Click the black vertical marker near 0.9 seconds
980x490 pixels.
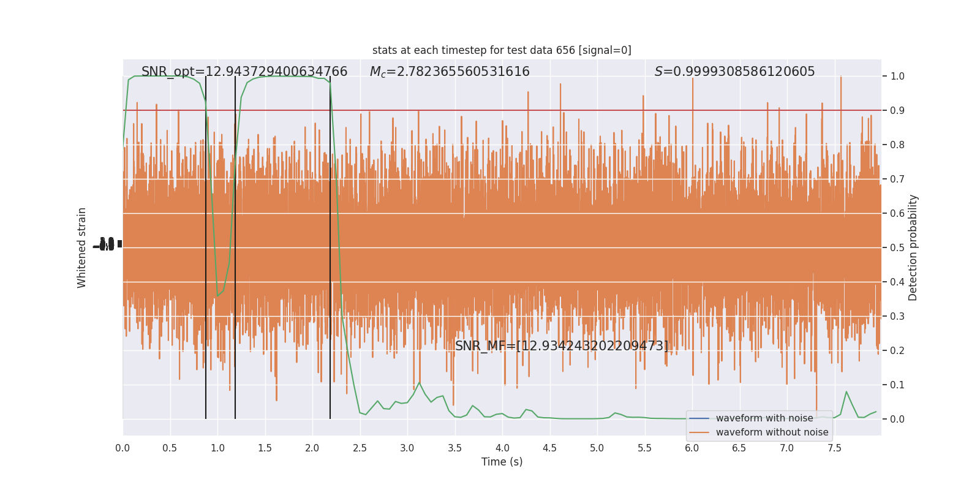(206, 247)
